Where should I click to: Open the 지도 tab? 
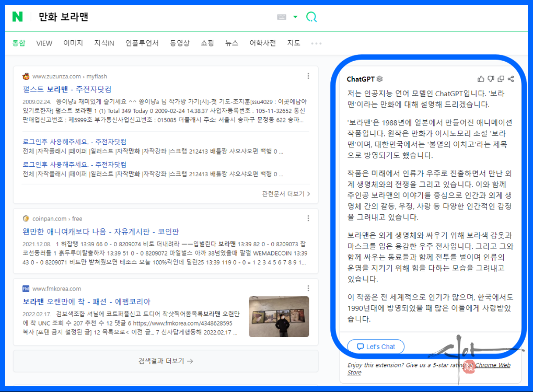coord(293,43)
